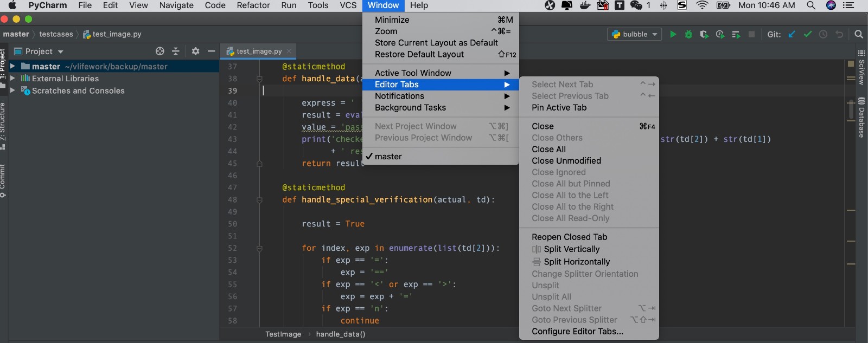Screen dimensions: 868x343
Task: Click master in navigation breadcrumb
Action: (16, 34)
